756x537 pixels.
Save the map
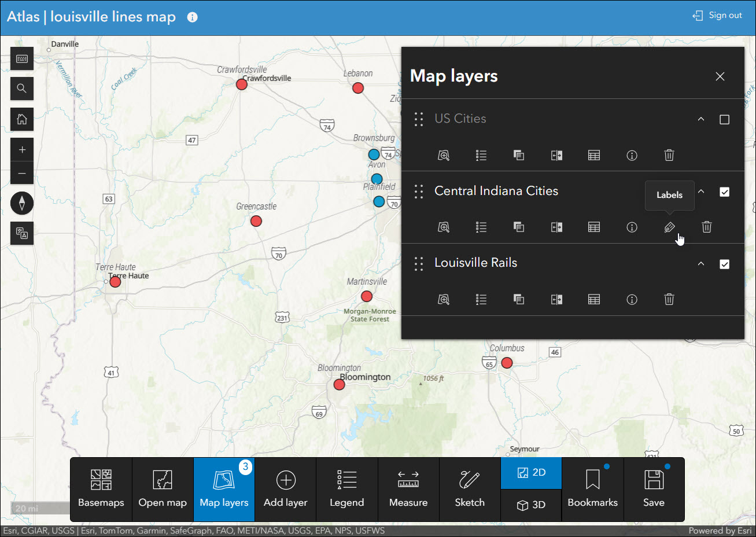pyautogui.click(x=654, y=490)
